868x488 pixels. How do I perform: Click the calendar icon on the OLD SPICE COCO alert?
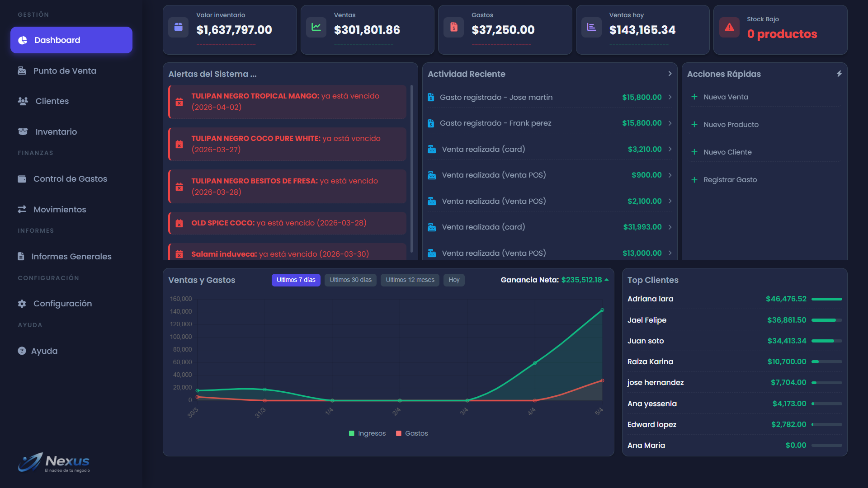pyautogui.click(x=179, y=223)
